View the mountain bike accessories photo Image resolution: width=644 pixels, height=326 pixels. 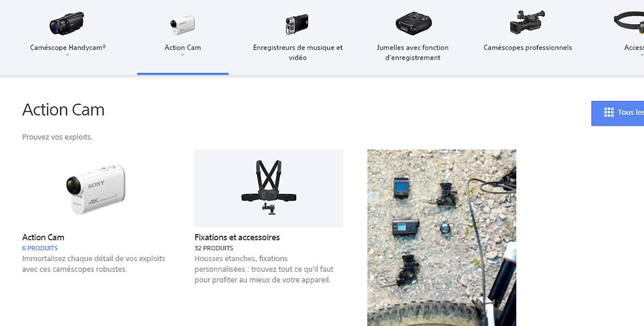(442, 237)
